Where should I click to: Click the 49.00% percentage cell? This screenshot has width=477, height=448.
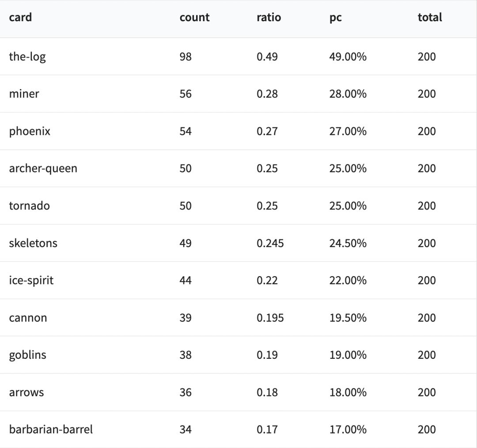point(348,57)
